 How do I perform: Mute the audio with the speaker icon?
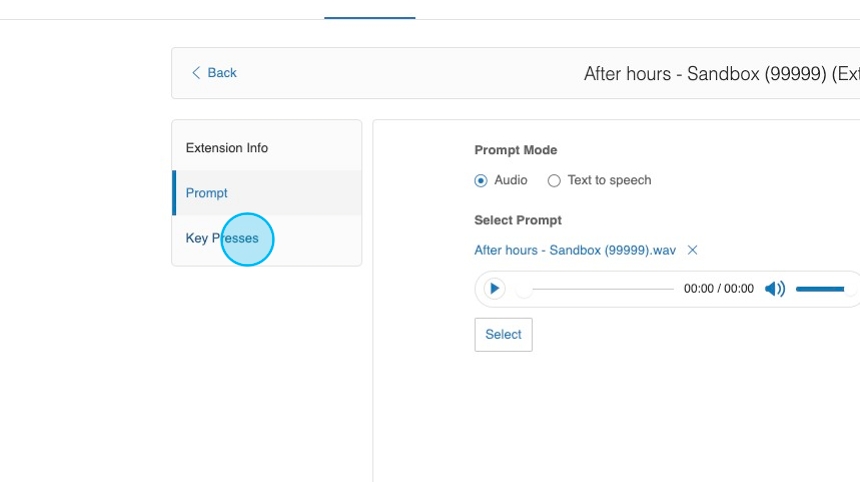pos(775,289)
